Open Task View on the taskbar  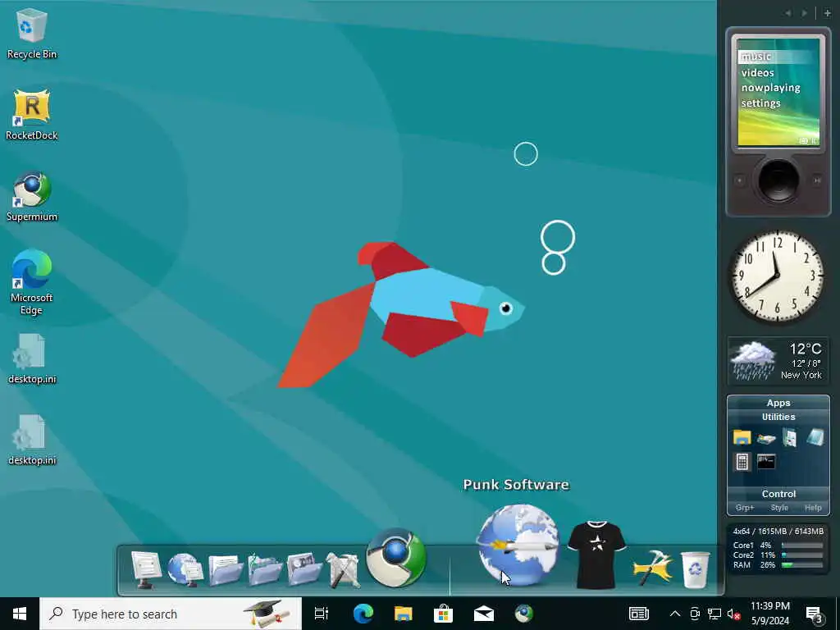point(322,614)
